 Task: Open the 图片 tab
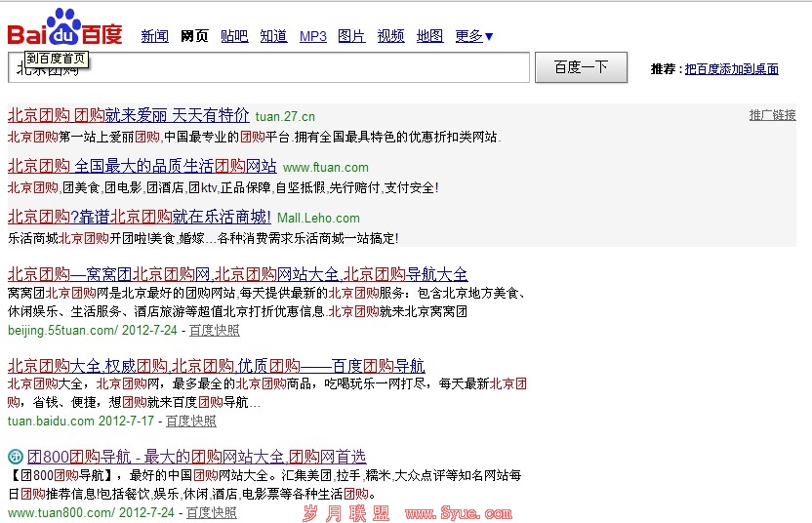click(351, 36)
